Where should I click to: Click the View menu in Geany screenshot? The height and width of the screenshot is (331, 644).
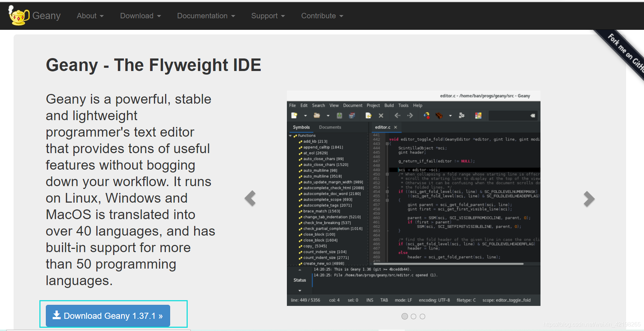tap(334, 105)
